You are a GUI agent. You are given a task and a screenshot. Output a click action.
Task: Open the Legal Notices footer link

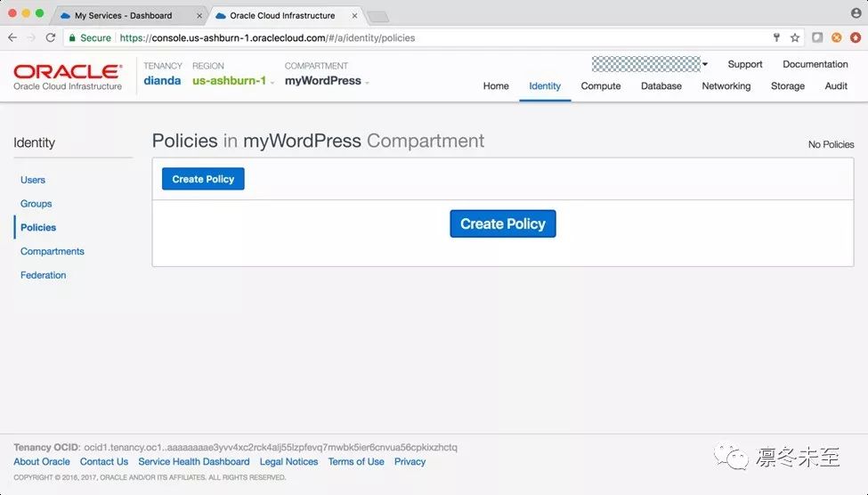(289, 462)
